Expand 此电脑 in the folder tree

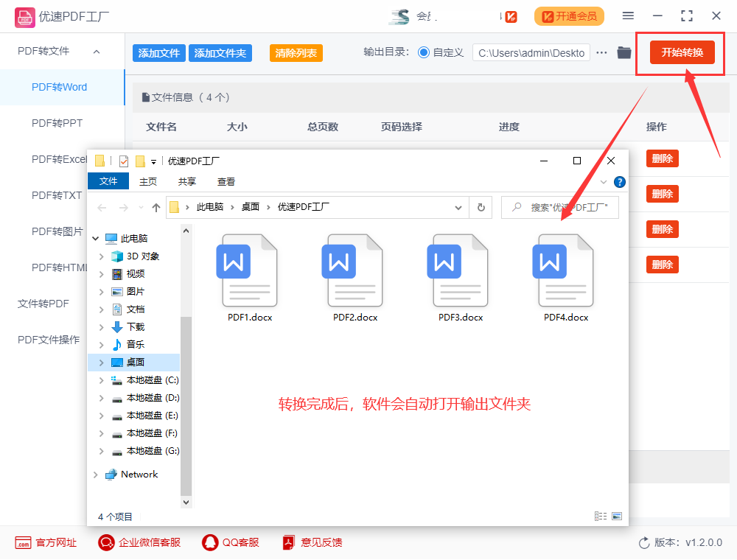[x=97, y=238]
